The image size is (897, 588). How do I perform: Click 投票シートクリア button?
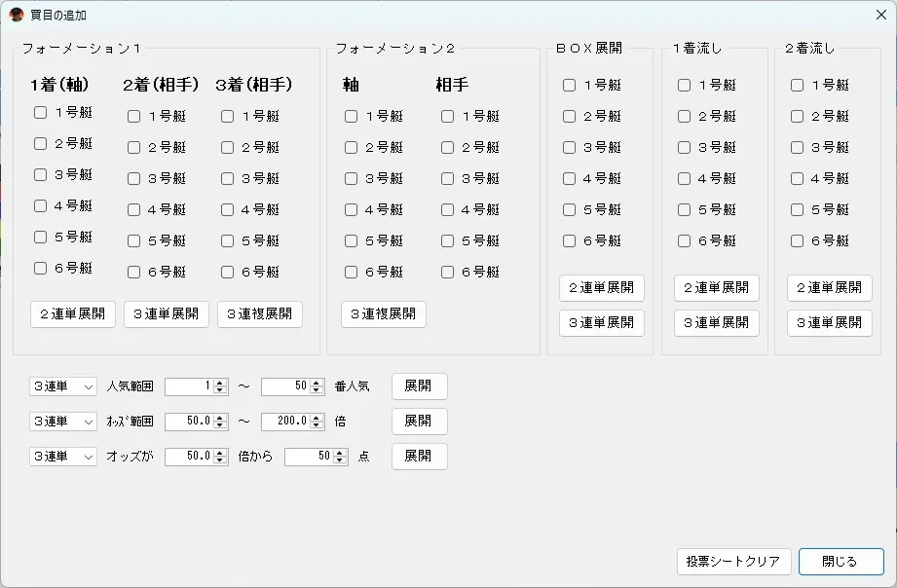pos(734,562)
